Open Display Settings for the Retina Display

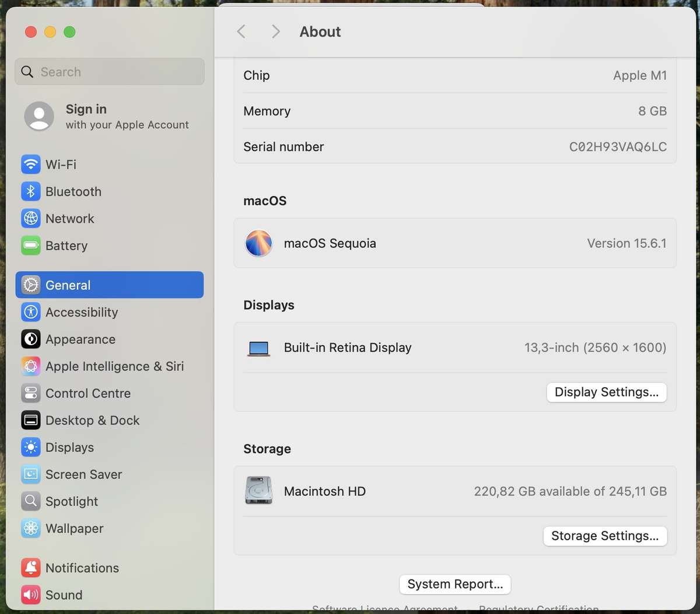tap(606, 392)
